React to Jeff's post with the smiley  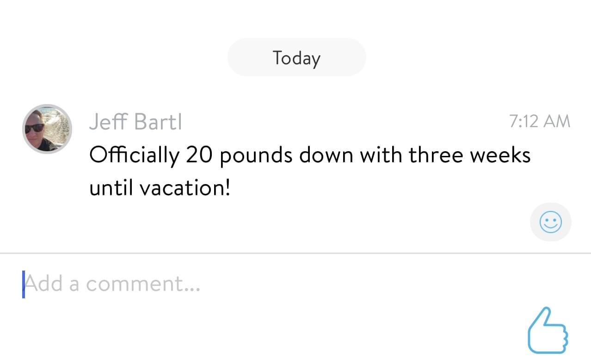[x=550, y=222]
